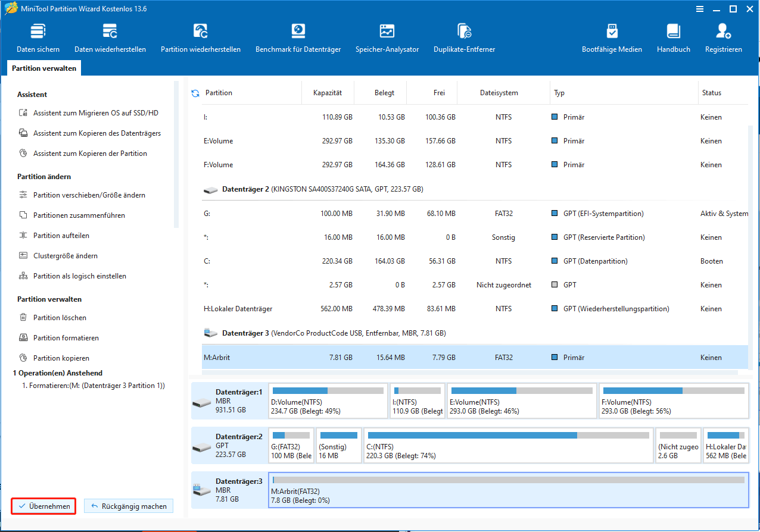760x532 pixels.
Task: Open Speicher-Analysator
Action: tap(387, 38)
